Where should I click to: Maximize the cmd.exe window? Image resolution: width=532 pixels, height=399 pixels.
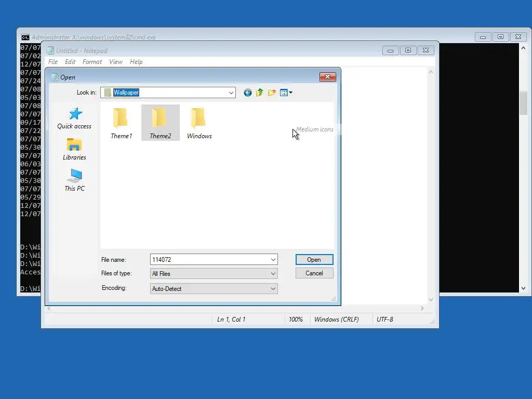500,37
